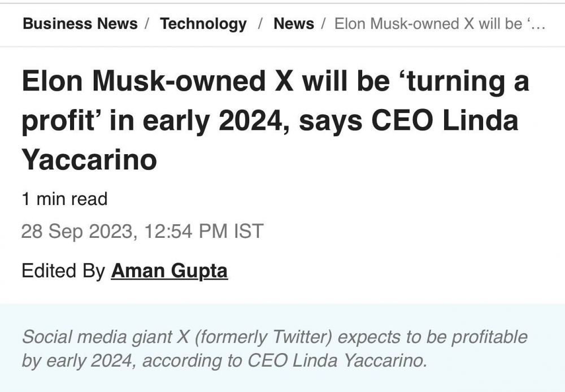This screenshot has width=565, height=392.
Task: Click 'Yaccarino' on the headline's last line
Action: (89, 160)
